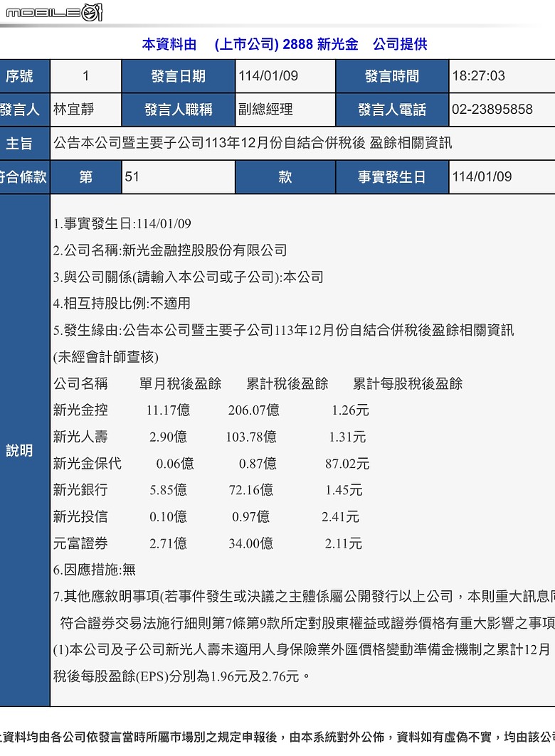Screen dimensions: 555x756
Task: Click the '說明' side header cell
Action: coord(25,451)
